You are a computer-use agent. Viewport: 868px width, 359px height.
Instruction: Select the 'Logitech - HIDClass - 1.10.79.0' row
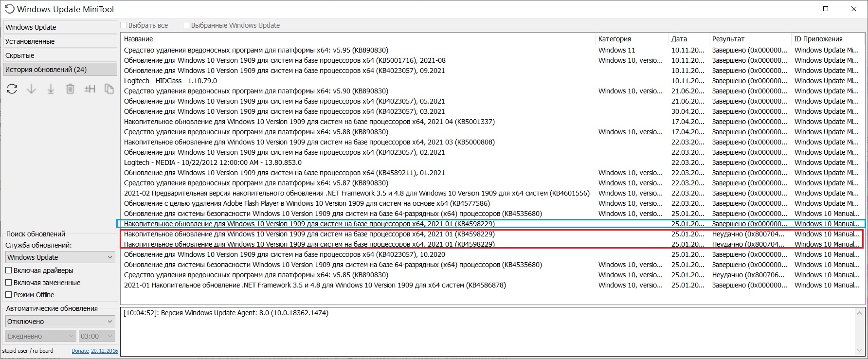tap(492, 81)
